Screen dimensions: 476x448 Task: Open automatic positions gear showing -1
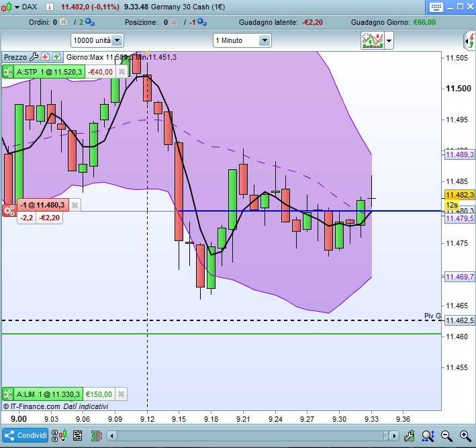click(201, 22)
